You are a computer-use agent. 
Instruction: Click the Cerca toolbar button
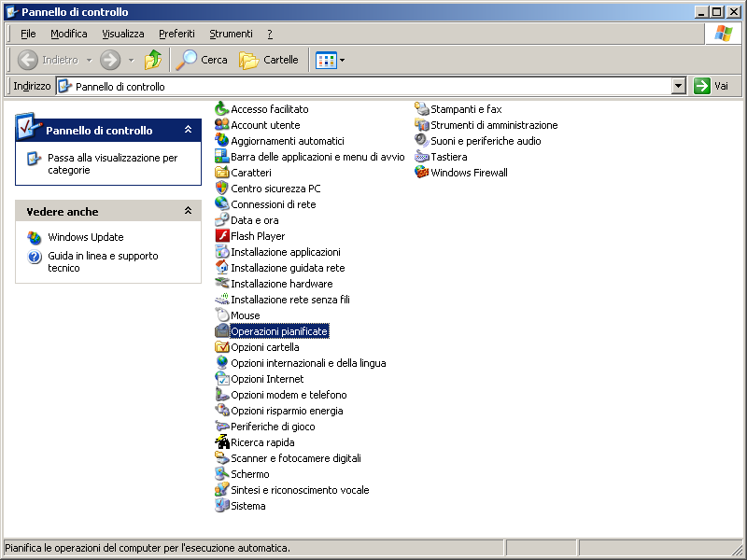tap(202, 60)
